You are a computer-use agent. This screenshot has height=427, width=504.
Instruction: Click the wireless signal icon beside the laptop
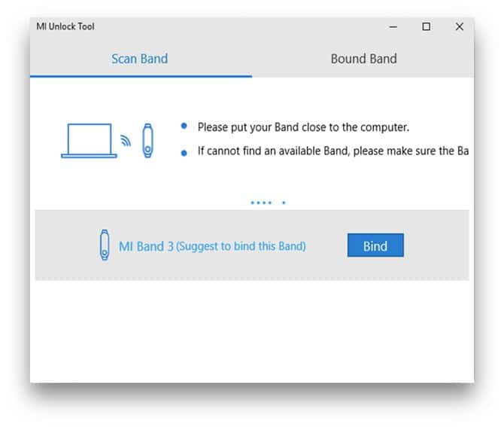coord(126,141)
